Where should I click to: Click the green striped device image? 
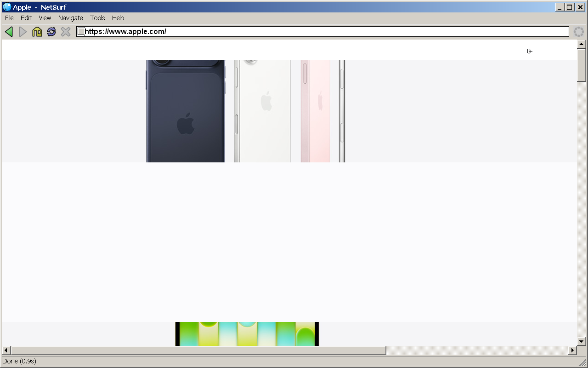[x=247, y=334]
